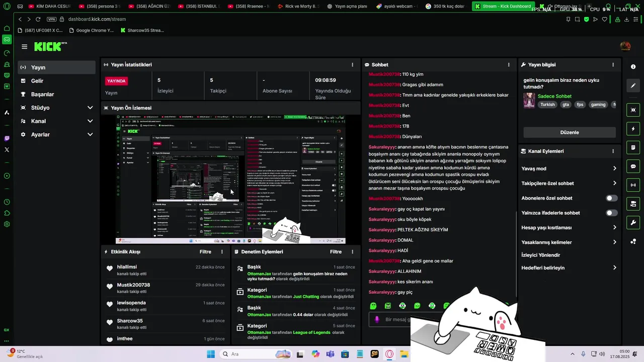Reload the page
Viewport: 644px width, 362px height.
click(38, 19)
